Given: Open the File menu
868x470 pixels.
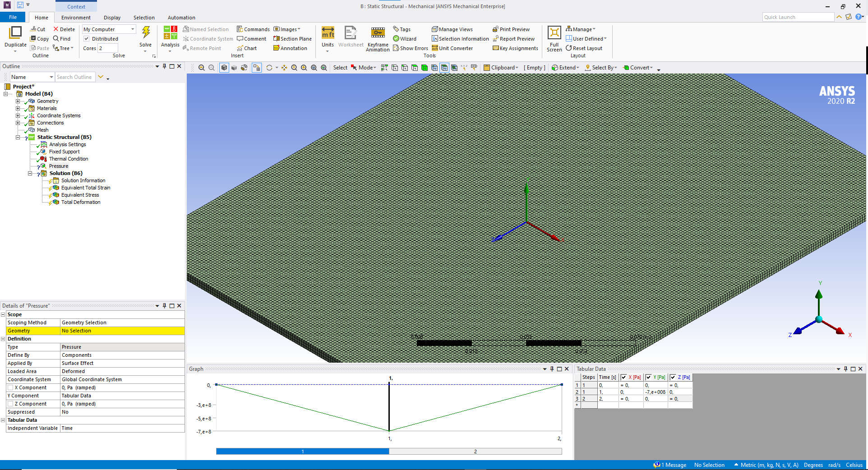Looking at the screenshot, I should click(13, 18).
